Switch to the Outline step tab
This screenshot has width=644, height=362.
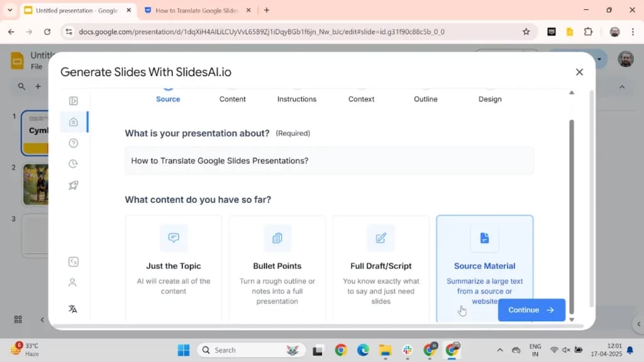tap(426, 99)
